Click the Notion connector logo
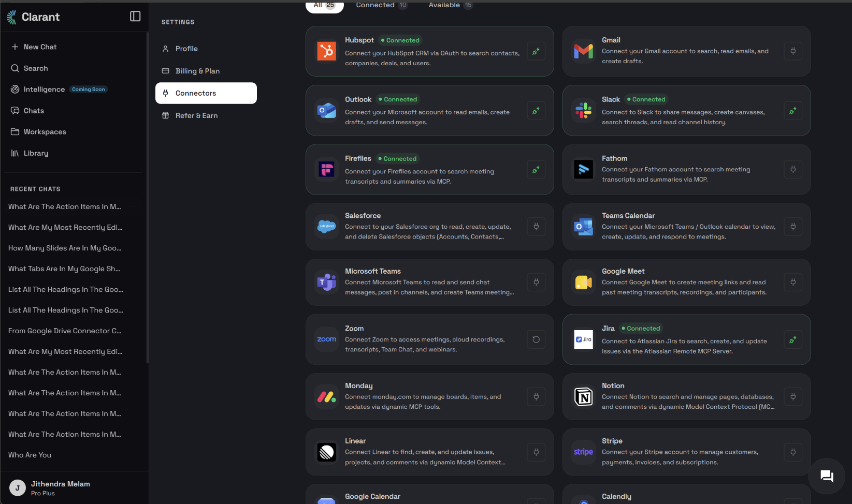This screenshot has width=852, height=504. pyautogui.click(x=584, y=397)
